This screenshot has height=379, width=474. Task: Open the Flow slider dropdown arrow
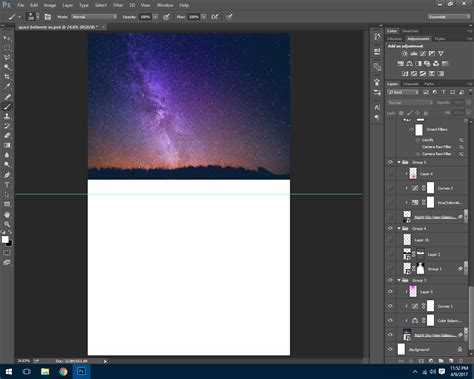204,17
